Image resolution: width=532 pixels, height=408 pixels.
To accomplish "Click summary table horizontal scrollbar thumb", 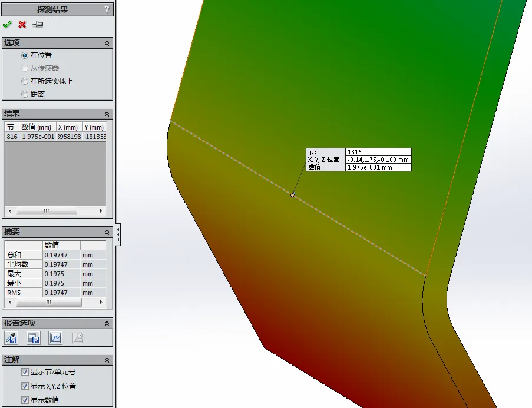I will pos(49,302).
